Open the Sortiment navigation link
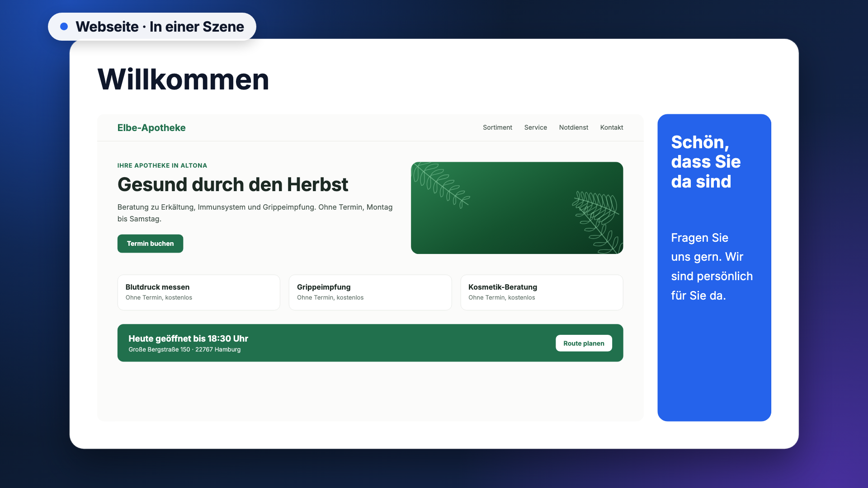This screenshot has height=488, width=868. [x=497, y=127]
